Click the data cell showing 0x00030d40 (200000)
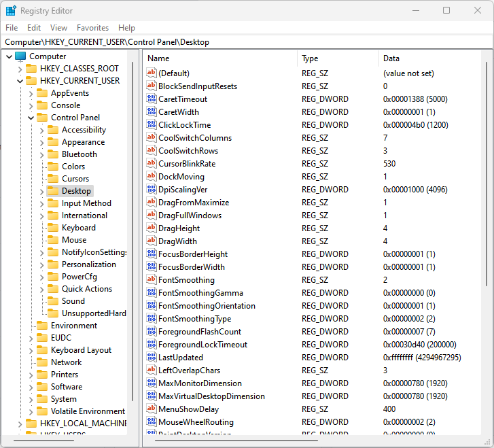 coord(419,345)
